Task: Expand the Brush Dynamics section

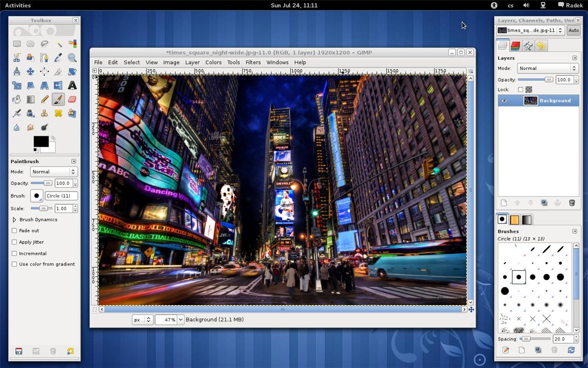Action: 14,219
